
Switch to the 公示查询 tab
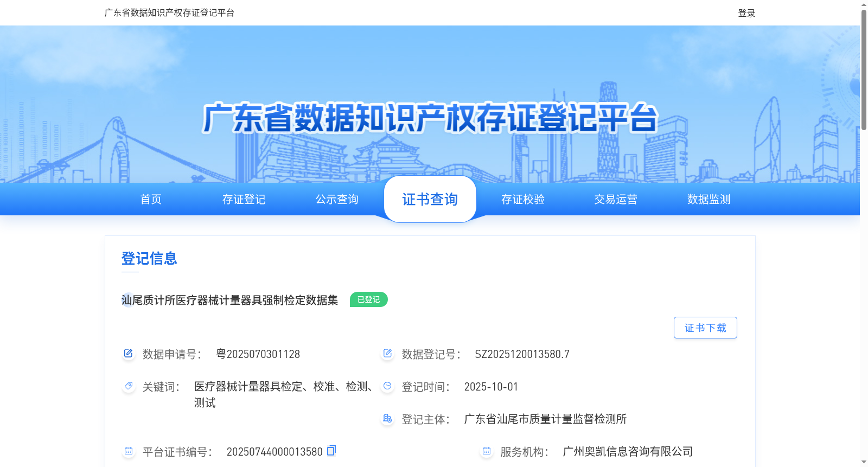tap(337, 199)
